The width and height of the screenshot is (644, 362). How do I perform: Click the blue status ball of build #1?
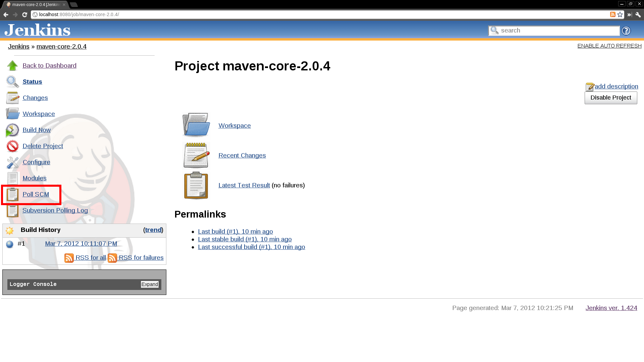pyautogui.click(x=9, y=244)
